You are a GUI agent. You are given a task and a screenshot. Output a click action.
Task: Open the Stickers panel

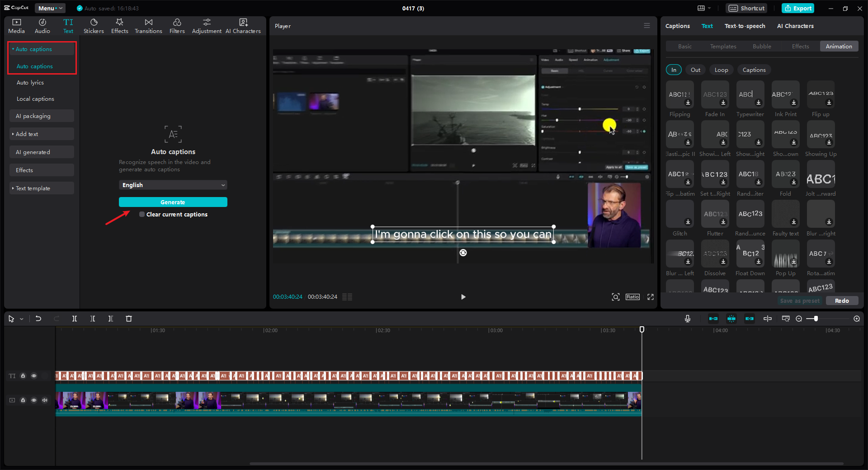click(94, 26)
